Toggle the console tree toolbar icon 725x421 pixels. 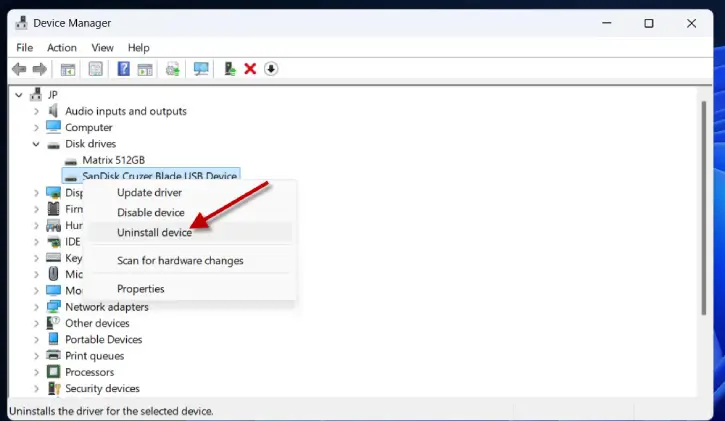click(68, 69)
